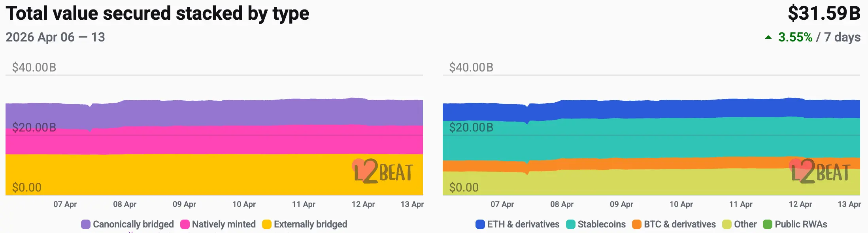Viewport: 868px width, 233px height.
Task: Click the Canonically bridged purple legend swatch
Action: point(86,224)
